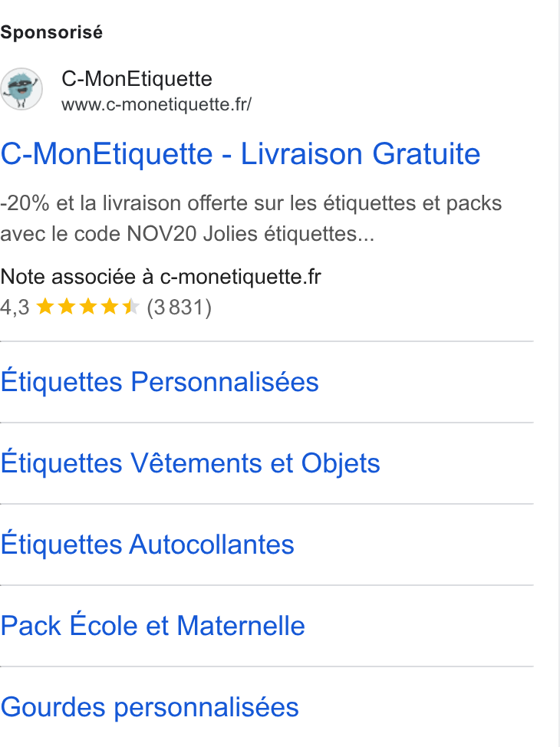
Task: Click the C-MonEtiquette mascot logo icon
Action: pyautogui.click(x=21, y=89)
